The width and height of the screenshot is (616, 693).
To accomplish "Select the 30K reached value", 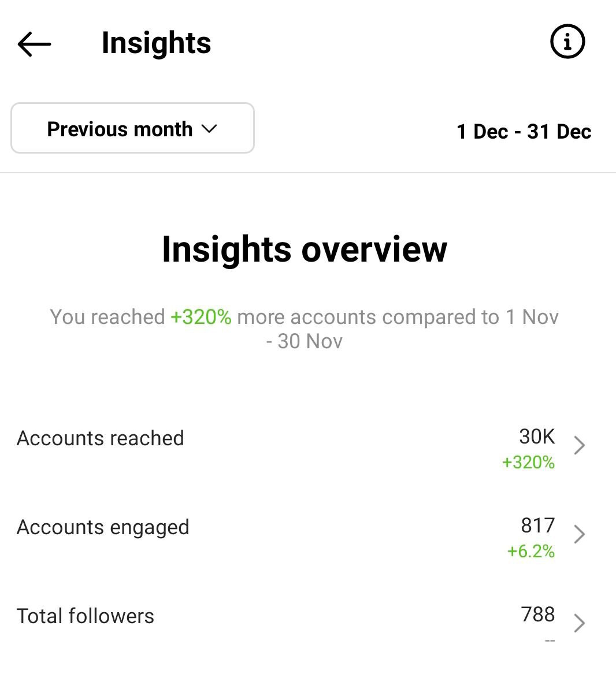I will pos(537,437).
